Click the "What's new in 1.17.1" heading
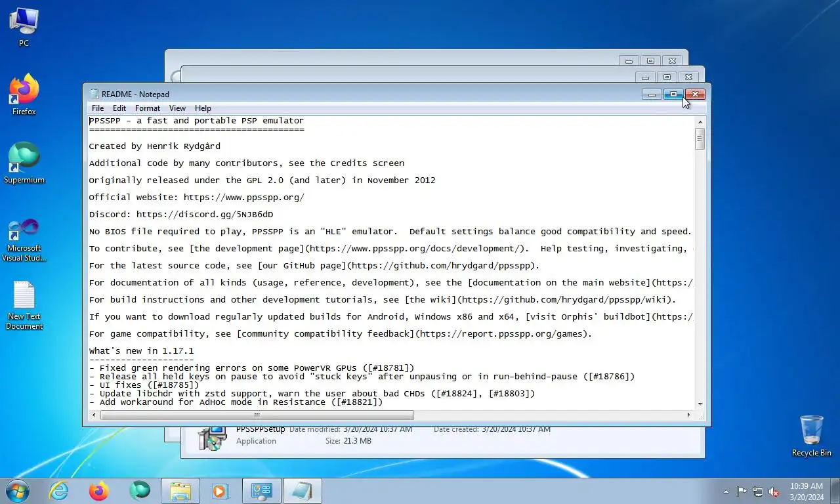This screenshot has width=840, height=504. (142, 351)
